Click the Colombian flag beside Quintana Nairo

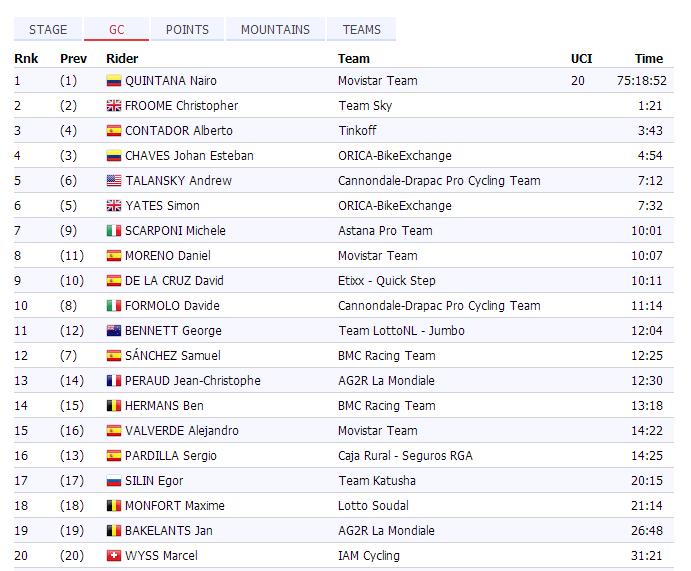tap(114, 81)
